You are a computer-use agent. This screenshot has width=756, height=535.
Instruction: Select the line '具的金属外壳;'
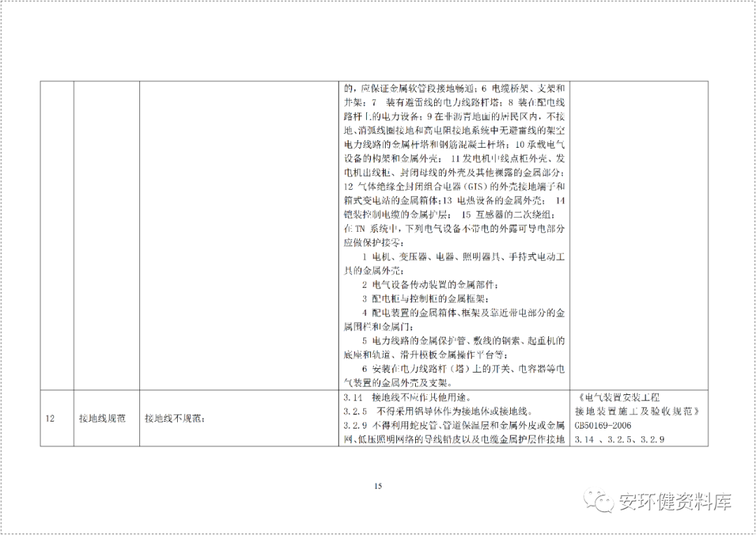click(x=374, y=270)
